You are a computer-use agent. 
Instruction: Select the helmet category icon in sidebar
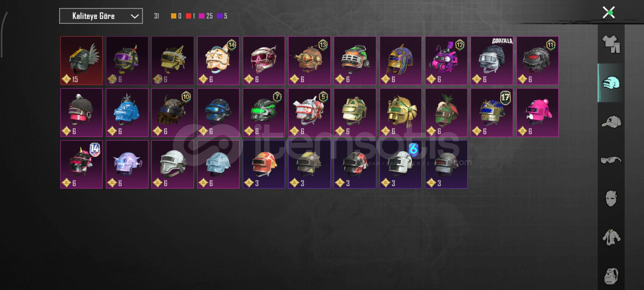click(611, 83)
